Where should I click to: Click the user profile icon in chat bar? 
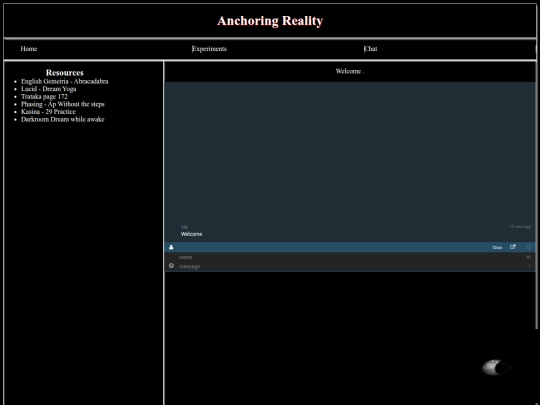171,247
